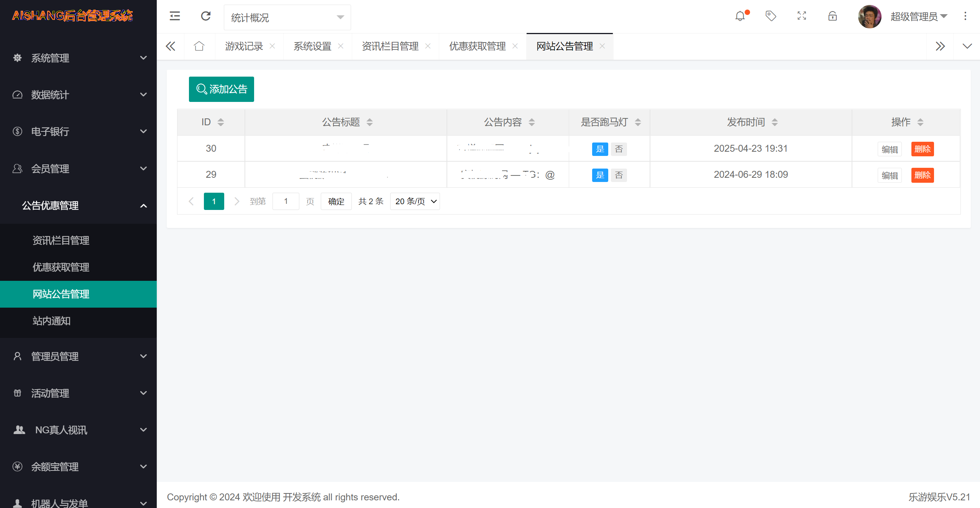Screen dimensions: 980x508
Task: Set marquee to 否 for ID 29
Action: pyautogui.click(x=619, y=175)
